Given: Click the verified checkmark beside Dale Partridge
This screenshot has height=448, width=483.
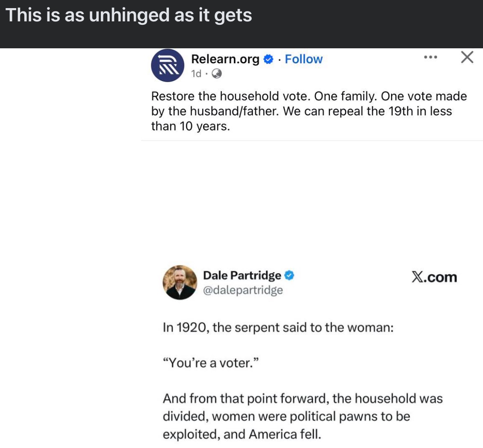Looking at the screenshot, I should pyautogui.click(x=290, y=276).
